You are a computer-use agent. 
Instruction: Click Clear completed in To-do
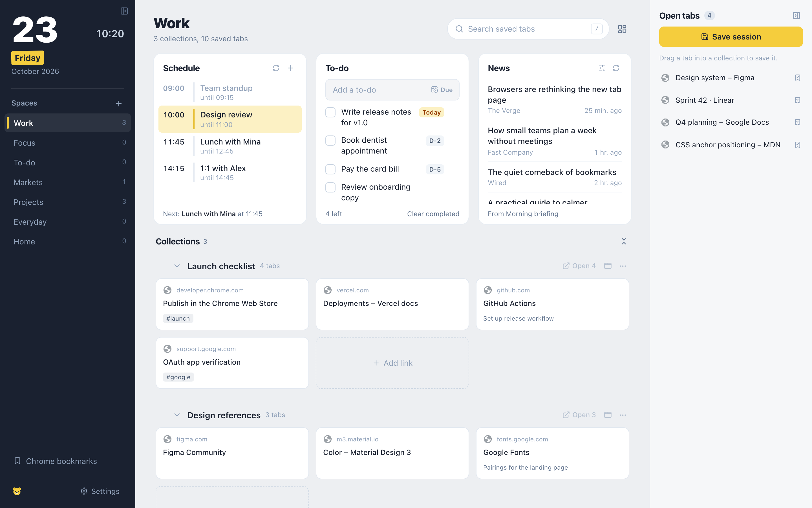(433, 214)
